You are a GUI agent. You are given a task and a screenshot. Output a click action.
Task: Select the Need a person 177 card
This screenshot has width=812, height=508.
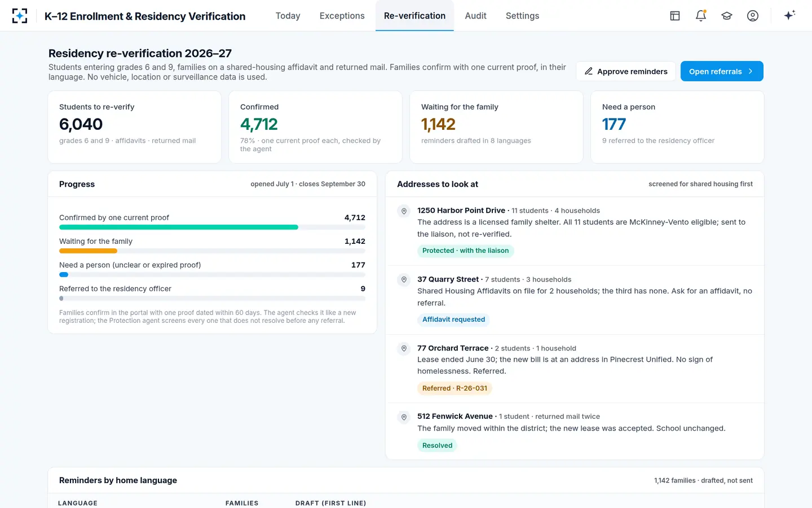(677, 127)
